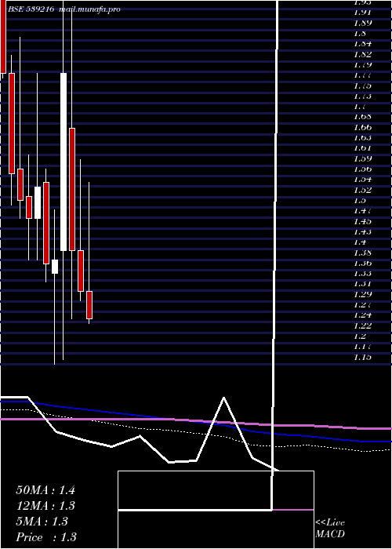Click the 1.15 price axis label
392x549 pixels.
[x=362, y=358]
